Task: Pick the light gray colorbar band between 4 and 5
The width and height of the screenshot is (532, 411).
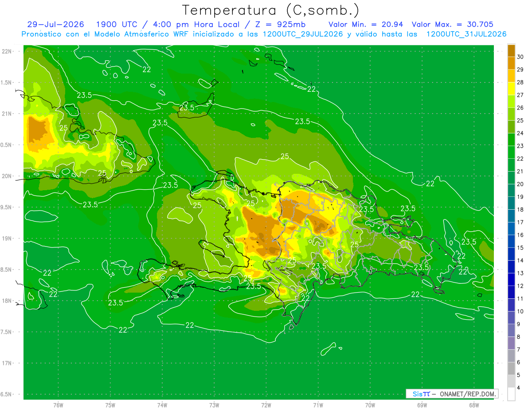Action: coord(511,381)
